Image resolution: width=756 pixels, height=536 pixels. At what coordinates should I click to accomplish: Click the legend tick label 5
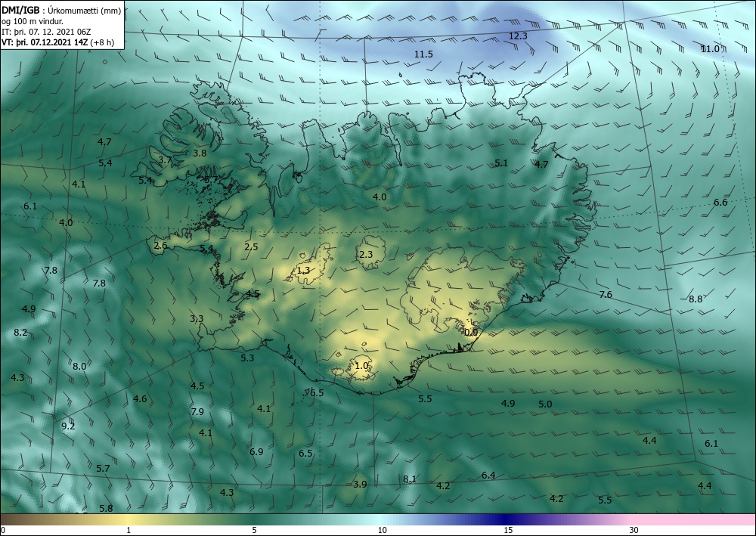[254, 531]
